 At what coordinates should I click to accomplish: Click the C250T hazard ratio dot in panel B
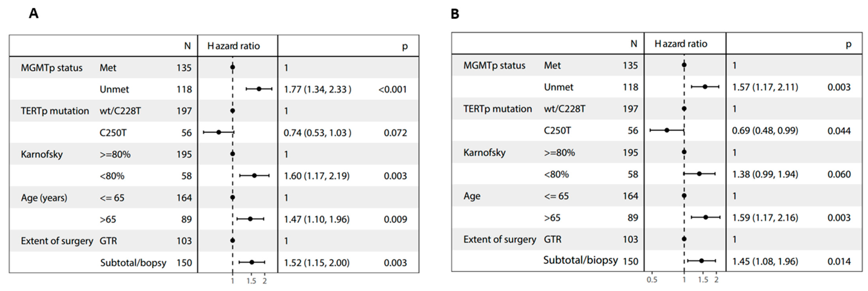click(x=667, y=130)
